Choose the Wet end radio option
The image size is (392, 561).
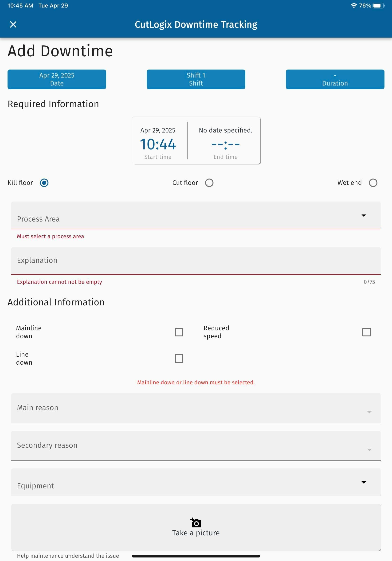373,183
